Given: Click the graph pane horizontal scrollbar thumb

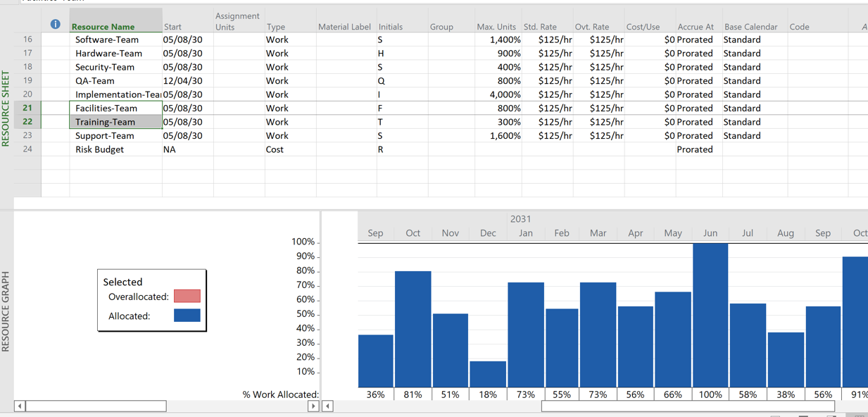Looking at the screenshot, I should tap(688, 406).
